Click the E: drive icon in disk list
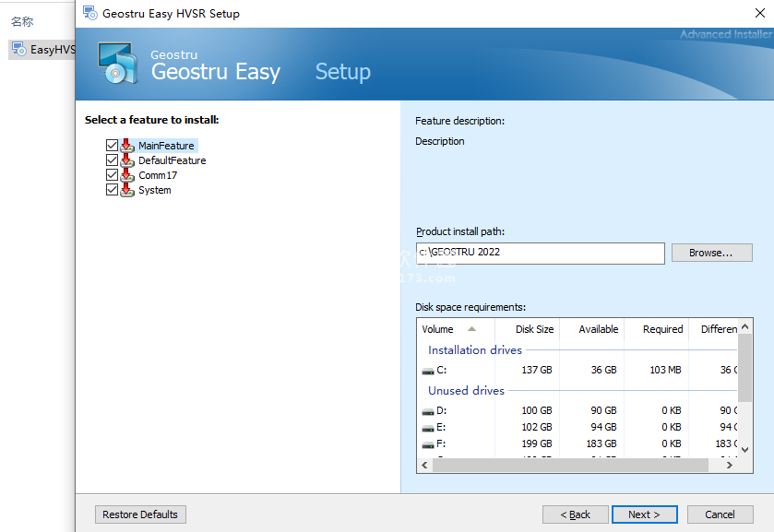 click(x=428, y=428)
